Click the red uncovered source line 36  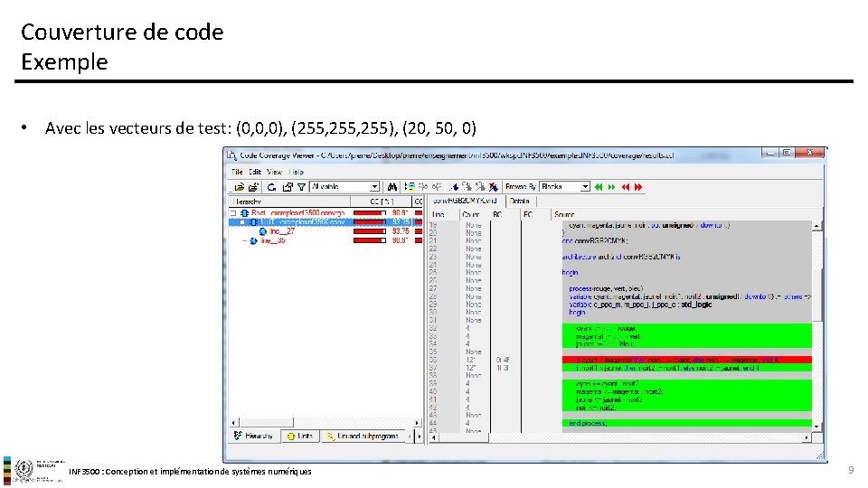tap(687, 360)
